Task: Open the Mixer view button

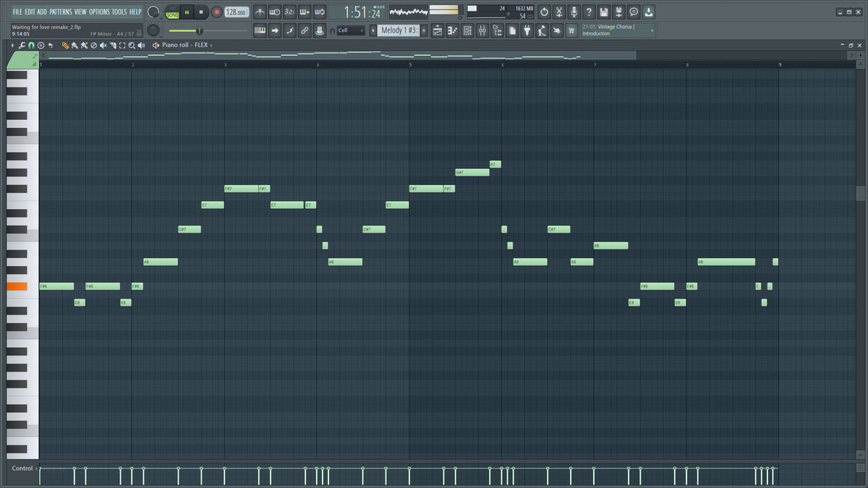Action: (x=482, y=30)
